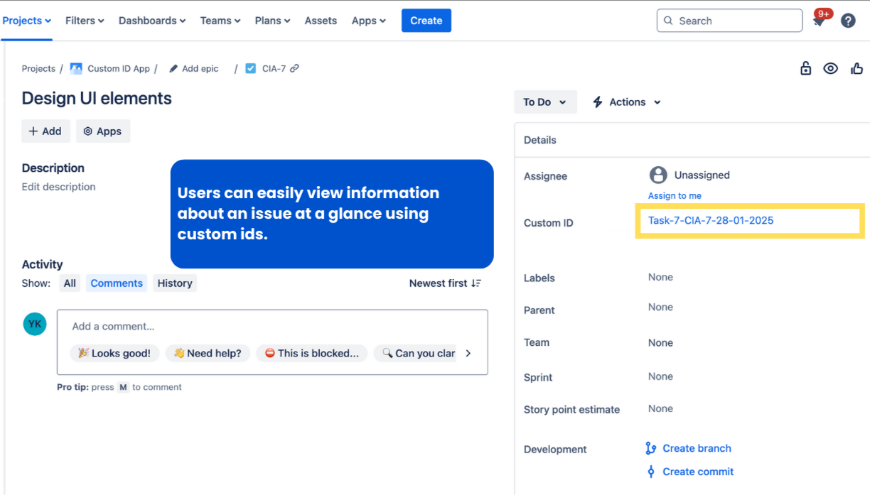Image resolution: width=870 pixels, height=495 pixels.
Task: Click the blue Create button
Action: coord(426,20)
